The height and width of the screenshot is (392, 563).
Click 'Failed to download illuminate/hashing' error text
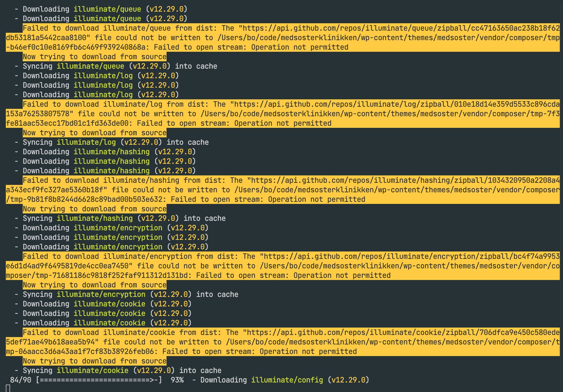[x=101, y=180]
